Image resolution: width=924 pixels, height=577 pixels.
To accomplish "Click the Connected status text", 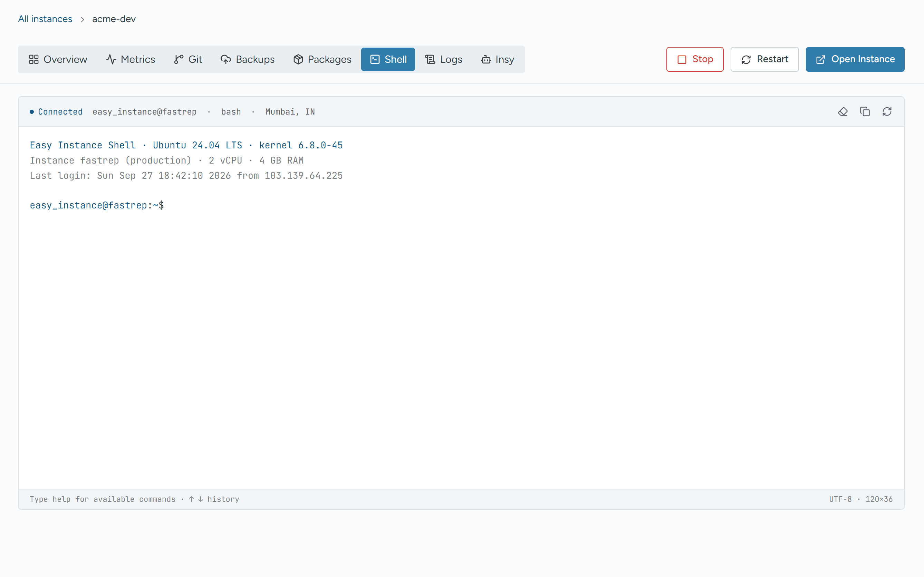I will point(60,112).
